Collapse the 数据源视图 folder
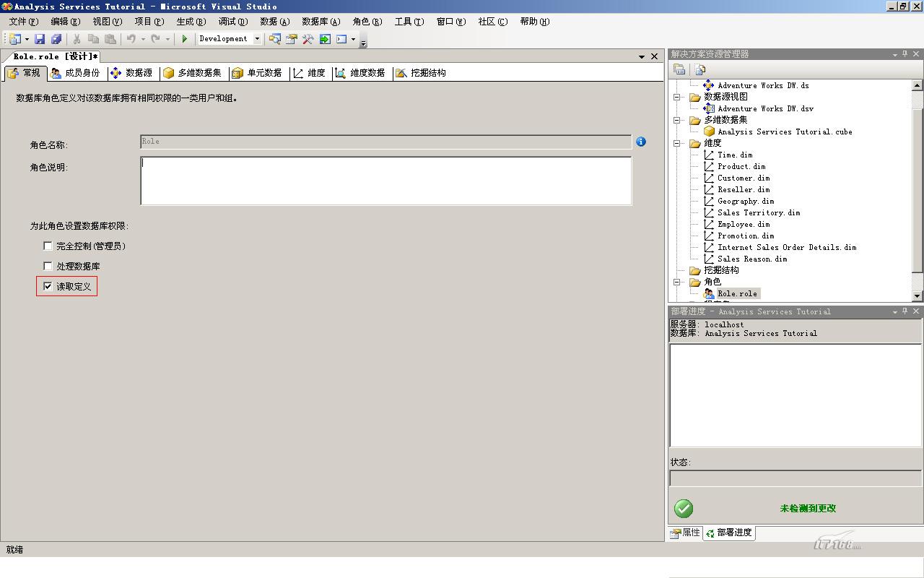The height and width of the screenshot is (578, 924). point(677,97)
